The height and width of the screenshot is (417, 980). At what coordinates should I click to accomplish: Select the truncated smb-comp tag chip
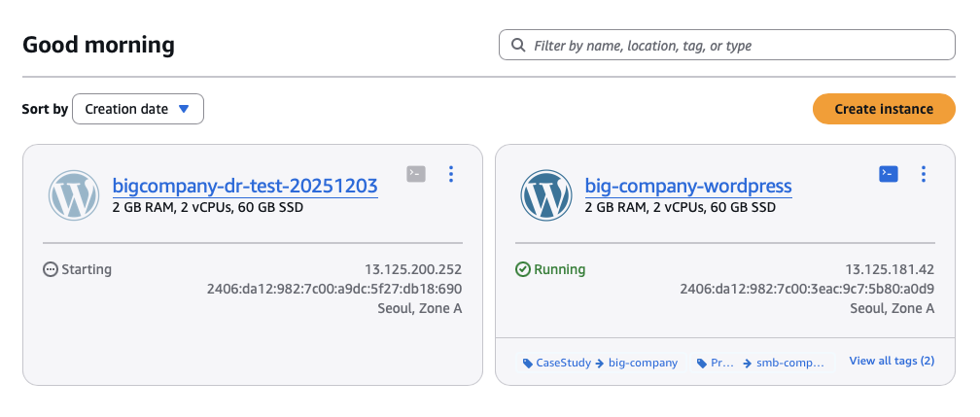tap(763, 363)
